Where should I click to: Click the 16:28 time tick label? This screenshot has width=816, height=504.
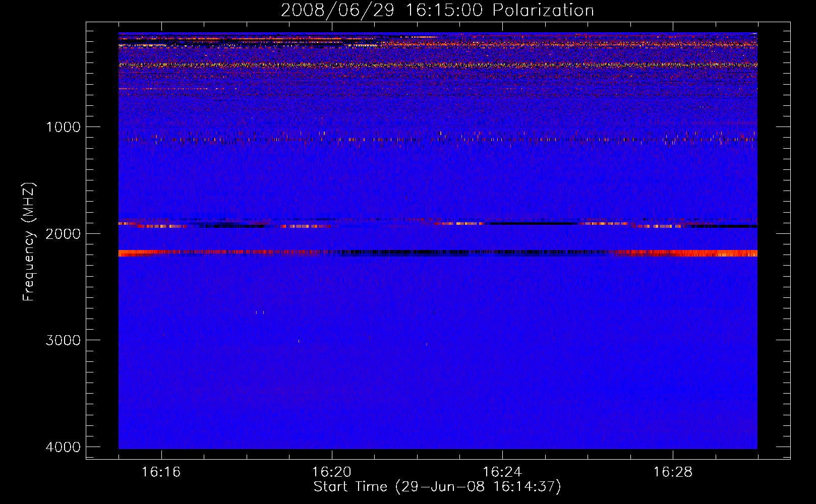click(673, 472)
